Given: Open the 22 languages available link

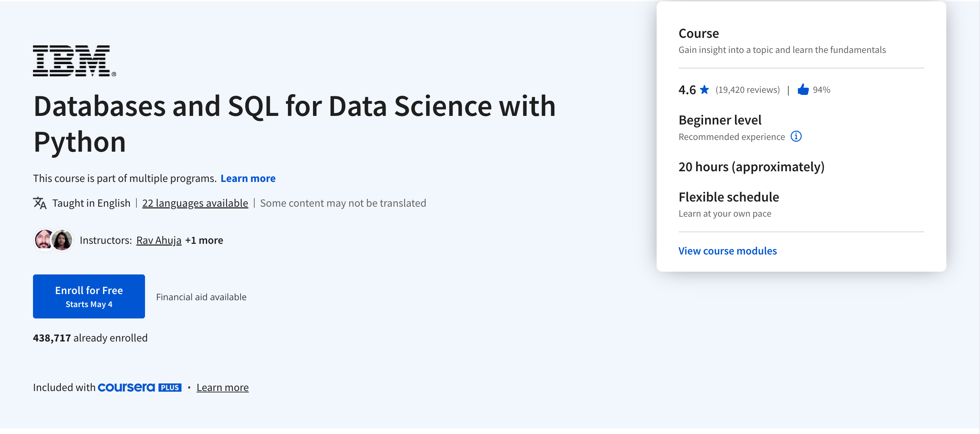Looking at the screenshot, I should pyautogui.click(x=195, y=203).
